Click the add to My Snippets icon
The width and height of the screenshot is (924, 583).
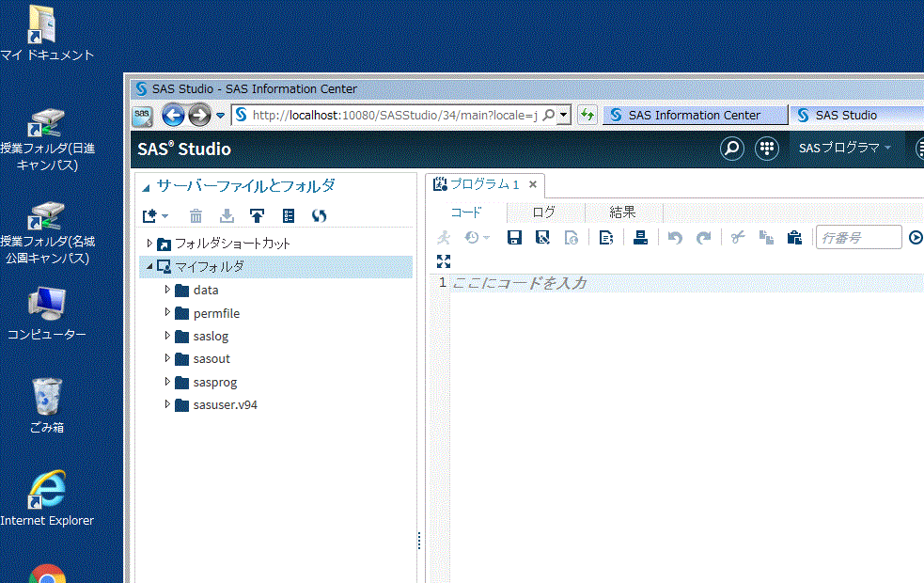571,238
